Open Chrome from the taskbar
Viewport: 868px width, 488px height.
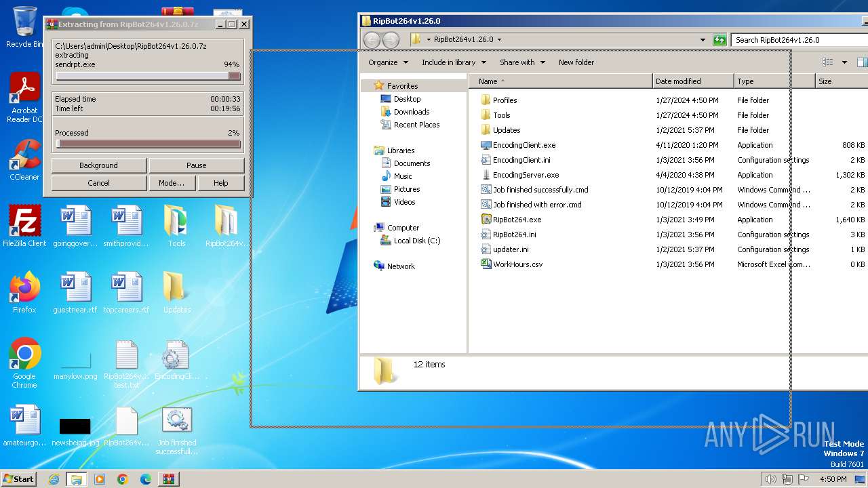pos(123,479)
